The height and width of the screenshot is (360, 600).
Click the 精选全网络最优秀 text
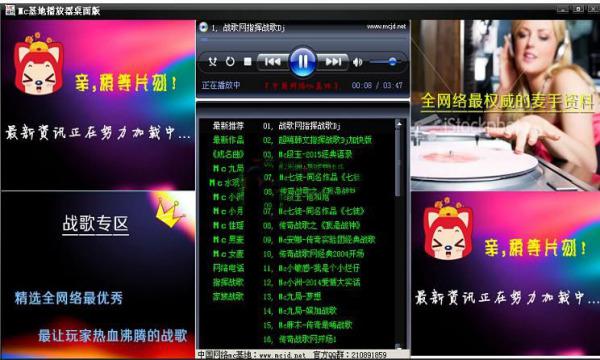tap(68, 298)
